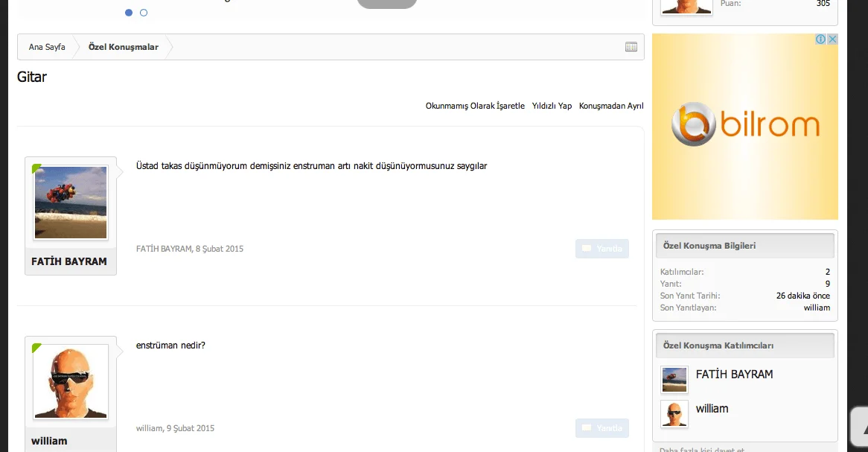Image resolution: width=868 pixels, height=452 pixels.
Task: Open william's avatar in second message
Action: pos(71,381)
